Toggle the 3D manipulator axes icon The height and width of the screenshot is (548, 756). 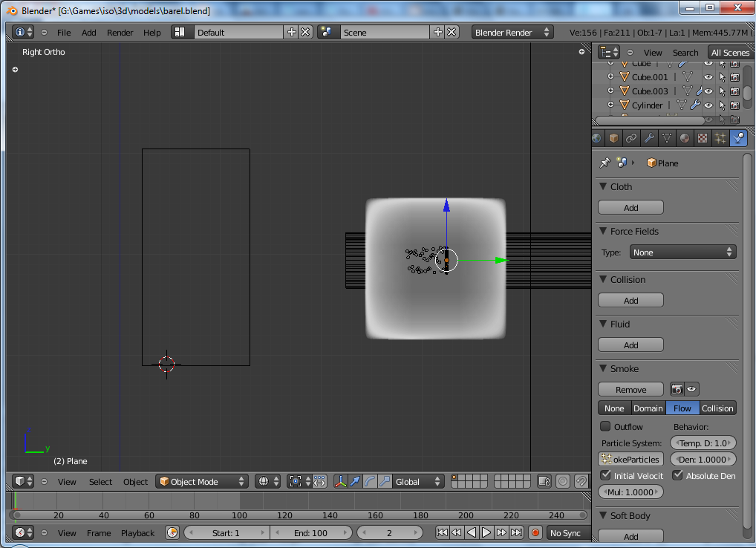340,481
